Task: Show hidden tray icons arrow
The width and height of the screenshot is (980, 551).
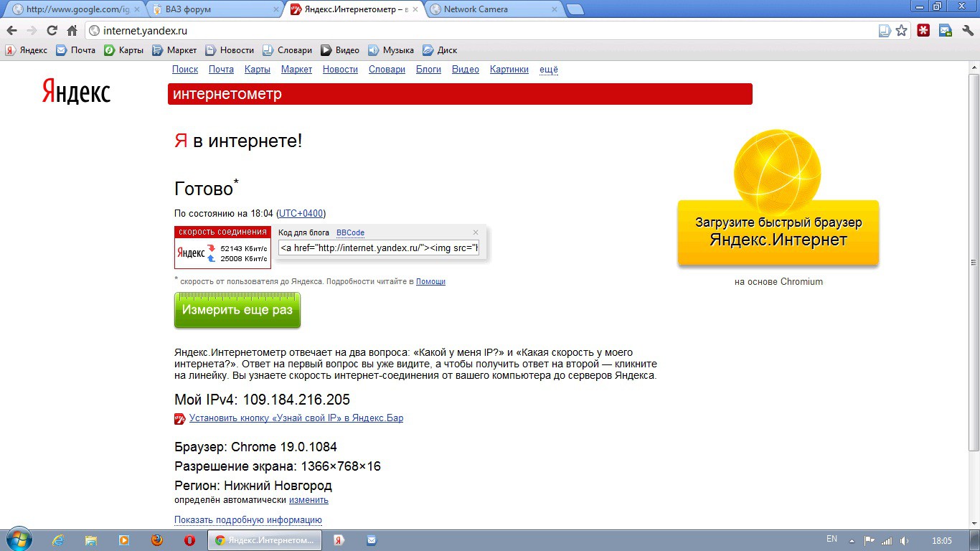Action: 852,540
